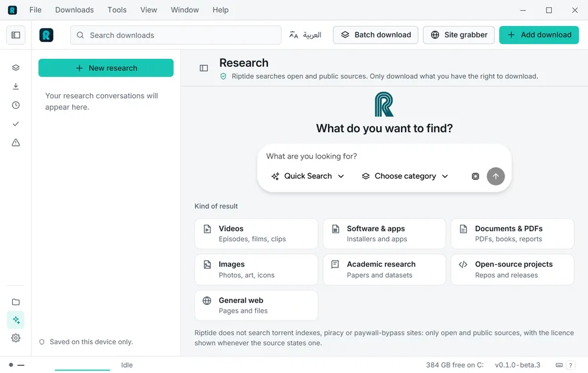Expand the Choose category dropdown

[x=405, y=176]
